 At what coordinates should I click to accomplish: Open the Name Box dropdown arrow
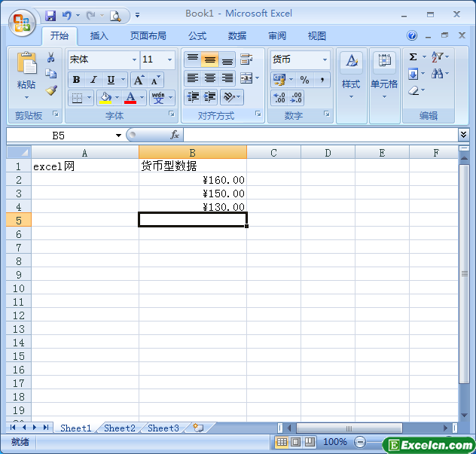click(x=118, y=136)
